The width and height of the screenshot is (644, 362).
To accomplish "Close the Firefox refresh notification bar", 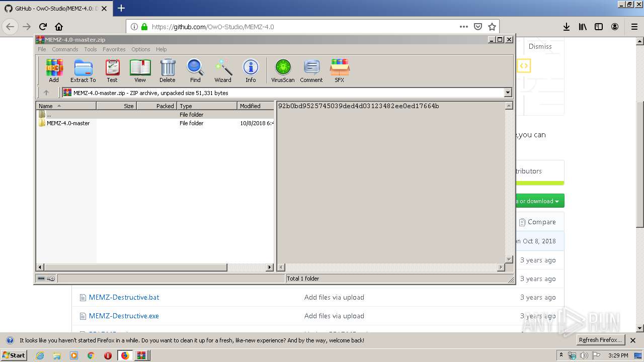I will tap(633, 340).
